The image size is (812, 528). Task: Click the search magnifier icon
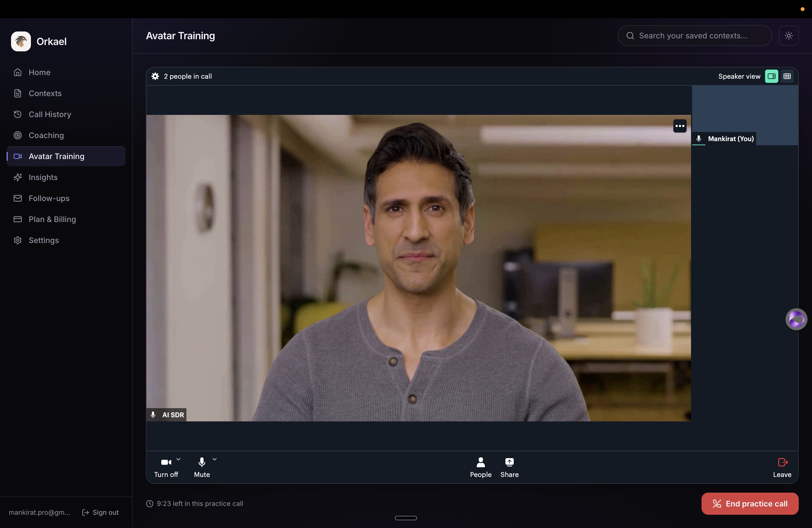(x=630, y=35)
